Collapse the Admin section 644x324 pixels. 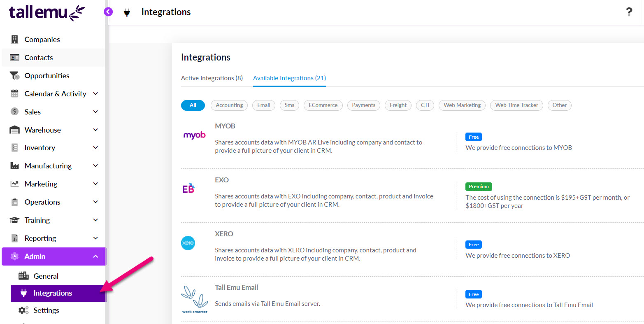click(x=95, y=256)
